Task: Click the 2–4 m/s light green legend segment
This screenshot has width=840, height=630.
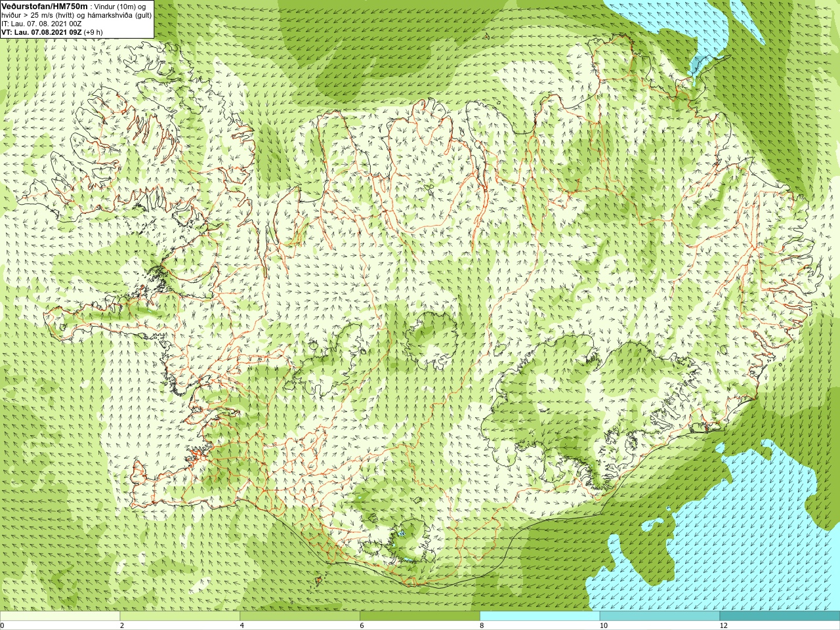Action: click(180, 616)
